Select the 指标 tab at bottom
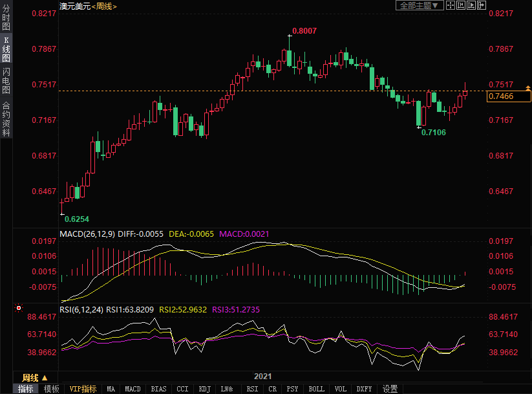Screen dimensions: 532x394 pos(26,389)
